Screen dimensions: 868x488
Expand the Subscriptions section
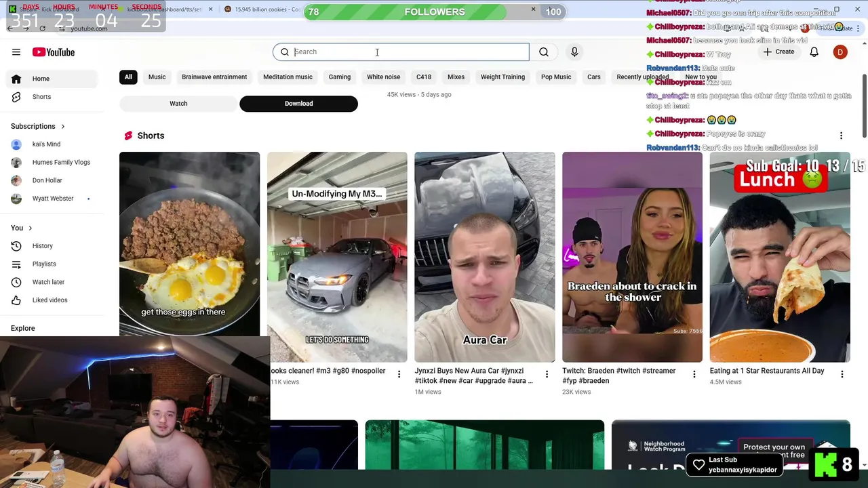tap(38, 126)
